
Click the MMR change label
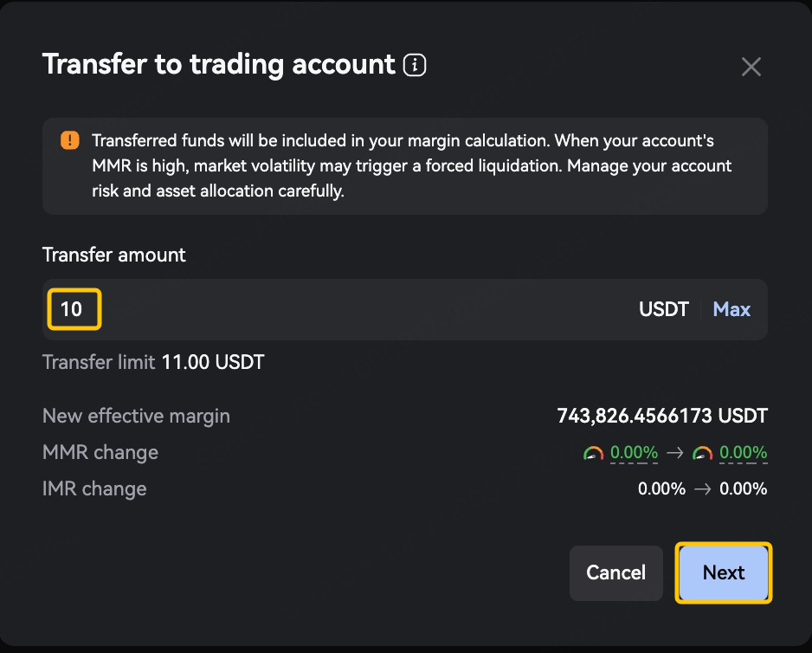tap(100, 452)
